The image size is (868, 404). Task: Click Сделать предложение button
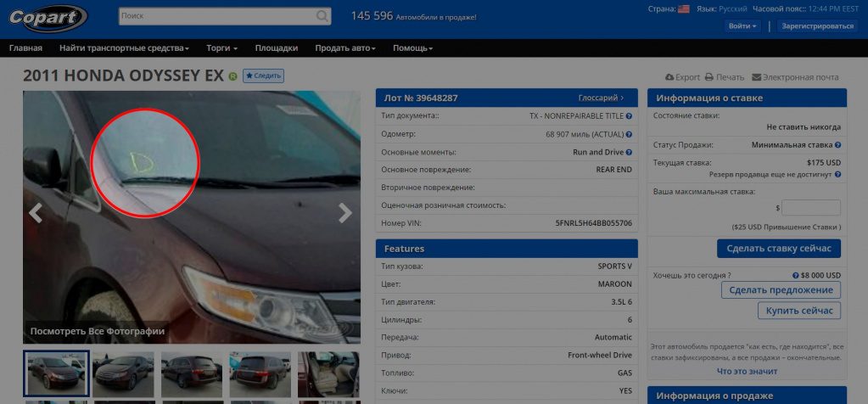coord(781,290)
